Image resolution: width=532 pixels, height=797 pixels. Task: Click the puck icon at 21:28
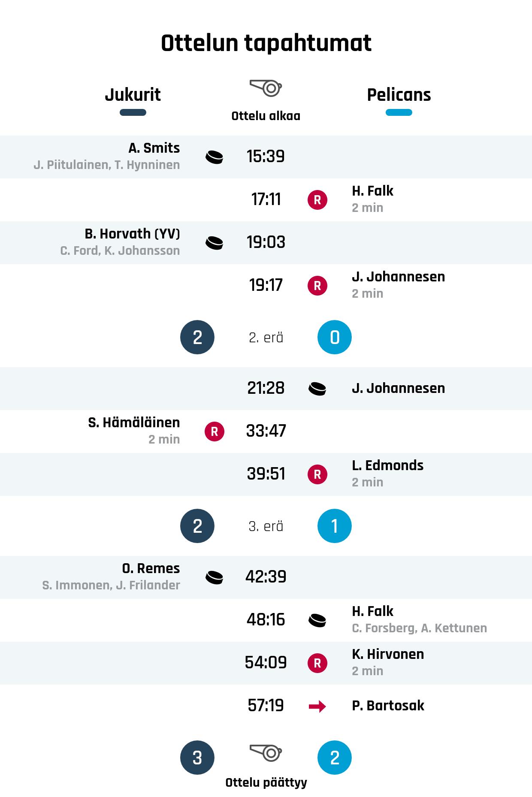317,389
